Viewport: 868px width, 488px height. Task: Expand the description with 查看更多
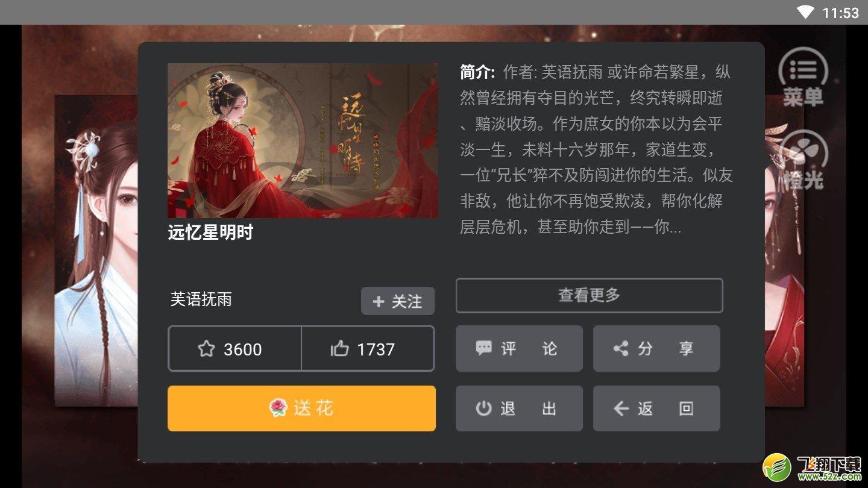pos(589,295)
